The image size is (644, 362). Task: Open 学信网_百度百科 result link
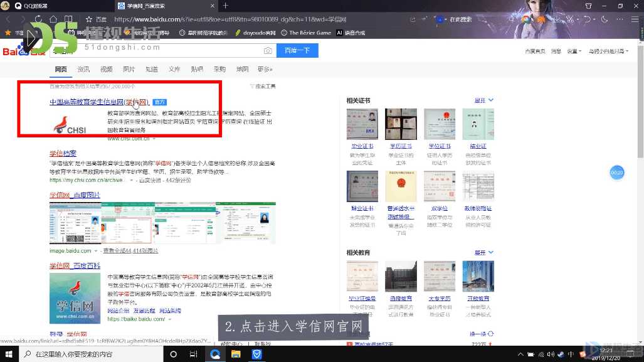coord(75,265)
